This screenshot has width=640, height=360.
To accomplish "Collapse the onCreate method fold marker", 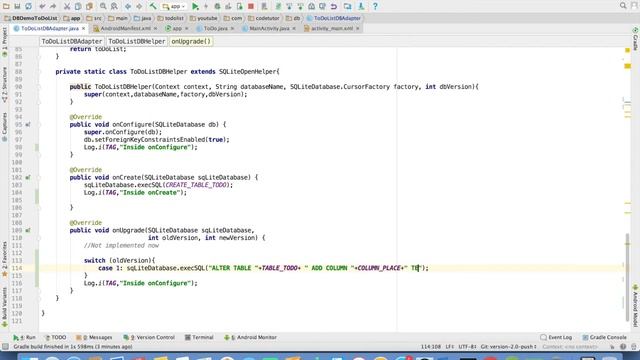I will 40,178.
